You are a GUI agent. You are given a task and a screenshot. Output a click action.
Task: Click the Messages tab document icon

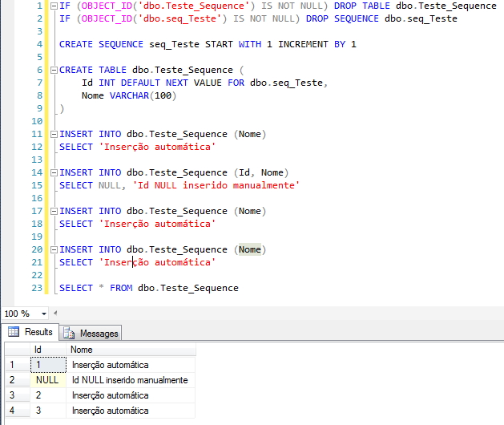[69, 334]
